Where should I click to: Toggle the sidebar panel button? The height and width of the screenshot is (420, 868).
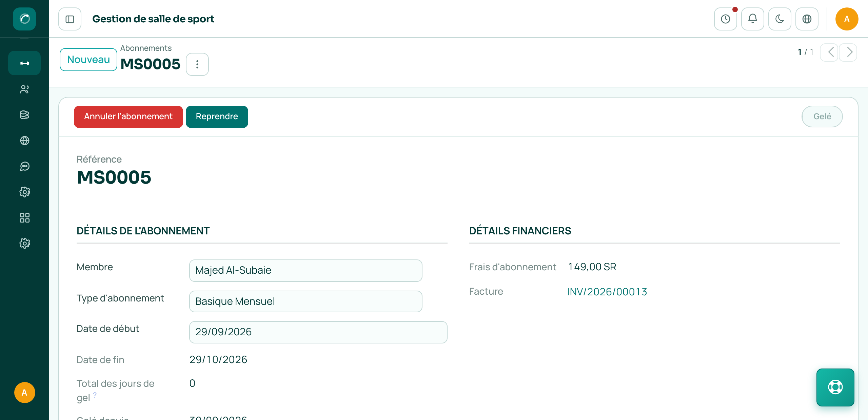pyautogui.click(x=70, y=19)
